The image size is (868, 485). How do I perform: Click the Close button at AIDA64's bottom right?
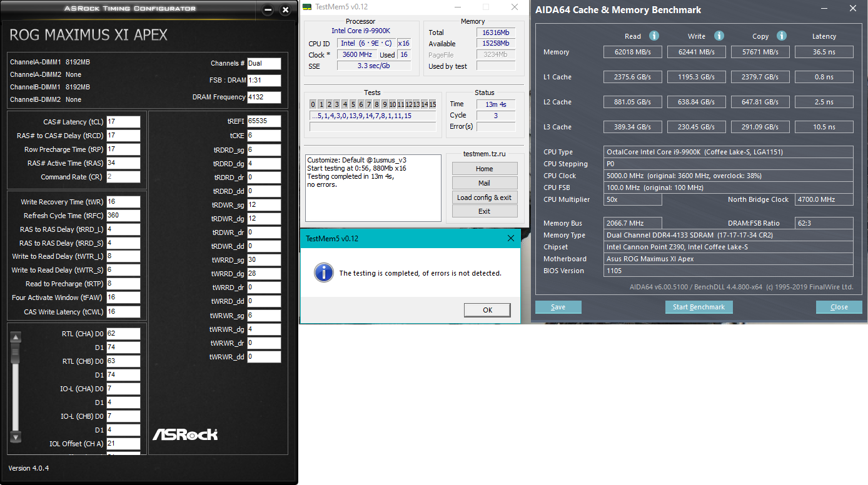coord(839,307)
